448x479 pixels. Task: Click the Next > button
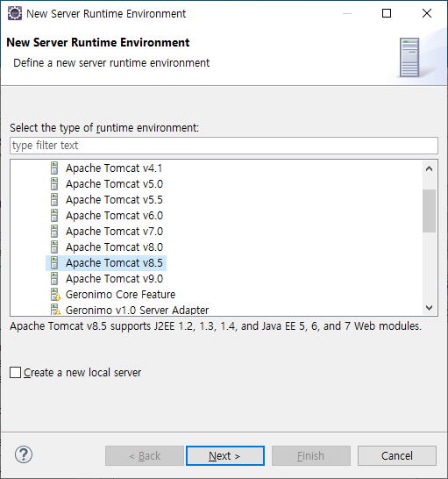coord(225,456)
